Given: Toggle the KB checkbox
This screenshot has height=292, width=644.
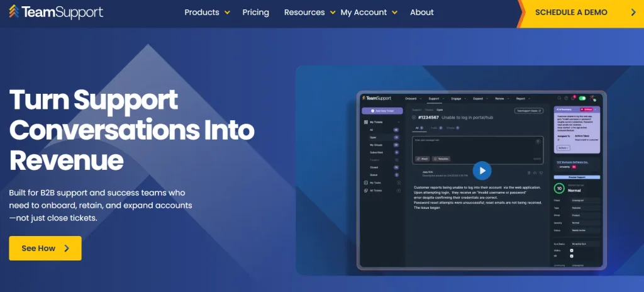Looking at the screenshot, I should pyautogui.click(x=572, y=256).
